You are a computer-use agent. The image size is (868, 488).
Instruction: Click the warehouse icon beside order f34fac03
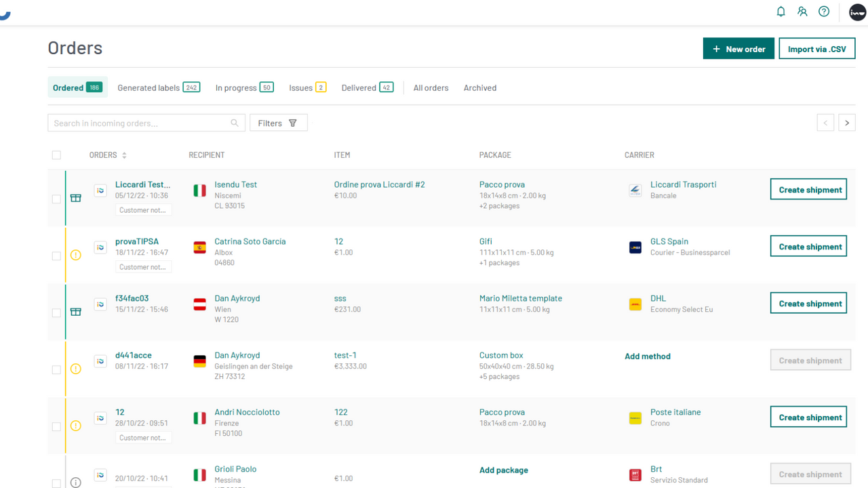pos(75,312)
